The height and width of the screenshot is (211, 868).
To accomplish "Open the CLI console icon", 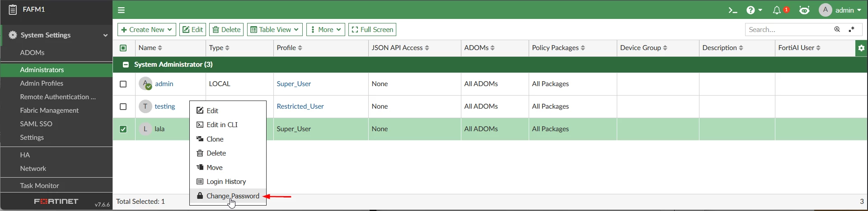I will (x=733, y=10).
